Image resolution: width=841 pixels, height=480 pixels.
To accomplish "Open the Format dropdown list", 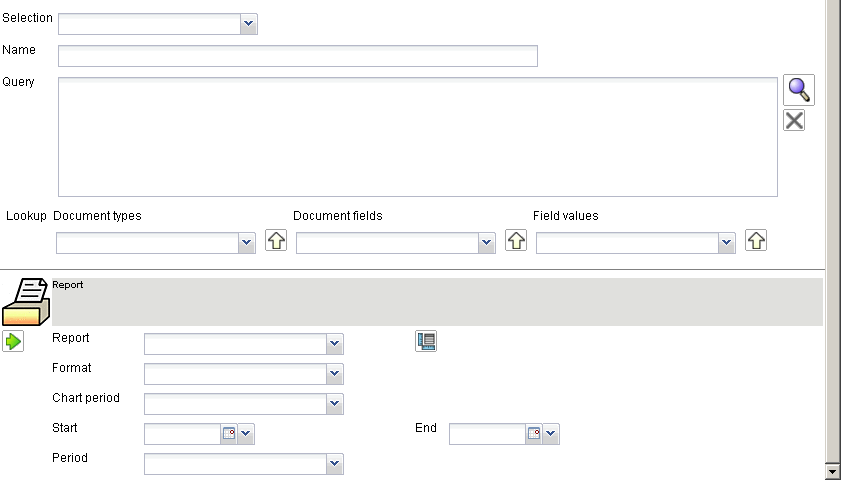I will [x=335, y=374].
